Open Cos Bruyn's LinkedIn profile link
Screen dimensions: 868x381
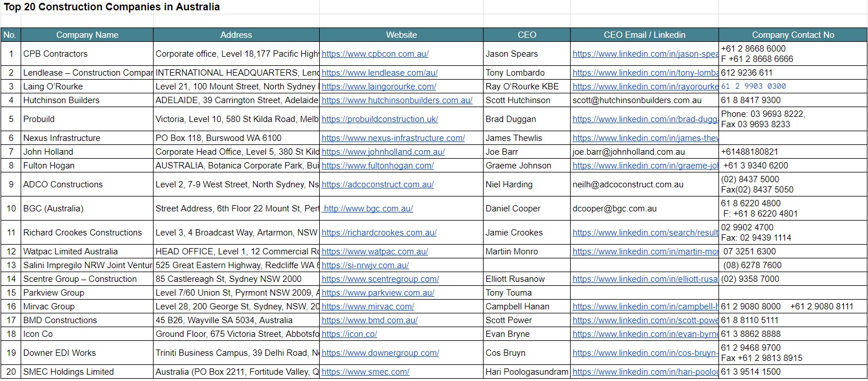pos(645,353)
